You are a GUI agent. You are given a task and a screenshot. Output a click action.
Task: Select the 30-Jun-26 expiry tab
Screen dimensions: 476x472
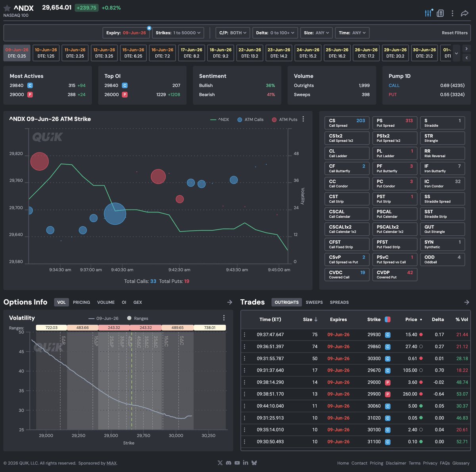click(424, 53)
